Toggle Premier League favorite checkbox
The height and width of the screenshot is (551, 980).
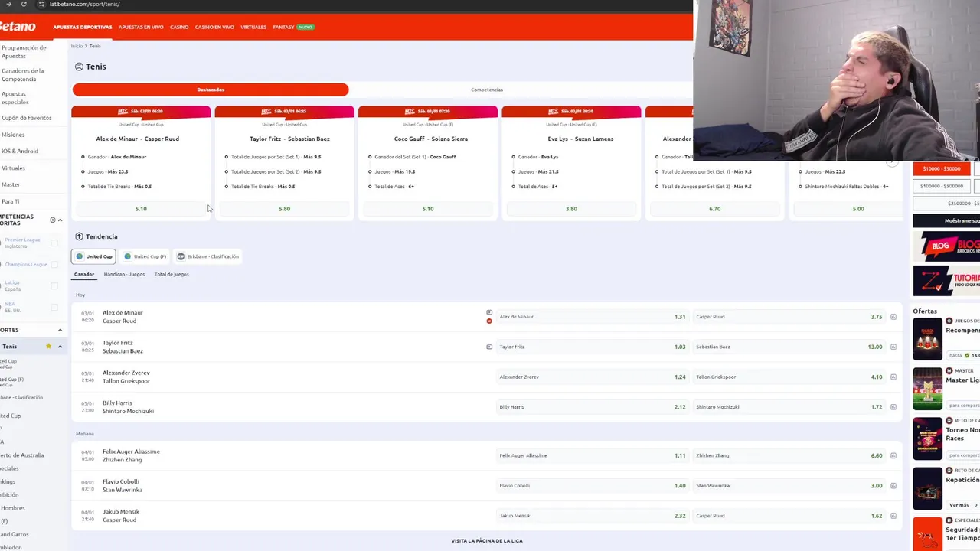click(54, 243)
